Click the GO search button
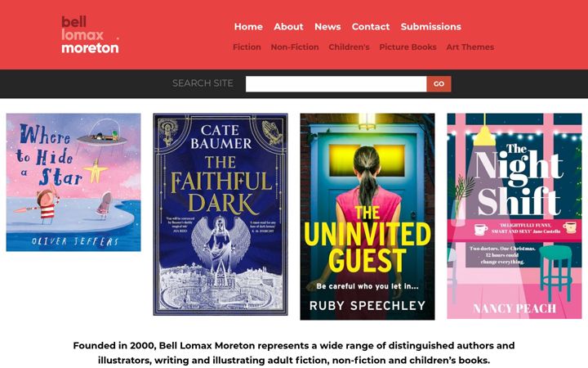The height and width of the screenshot is (368, 588). (x=439, y=83)
